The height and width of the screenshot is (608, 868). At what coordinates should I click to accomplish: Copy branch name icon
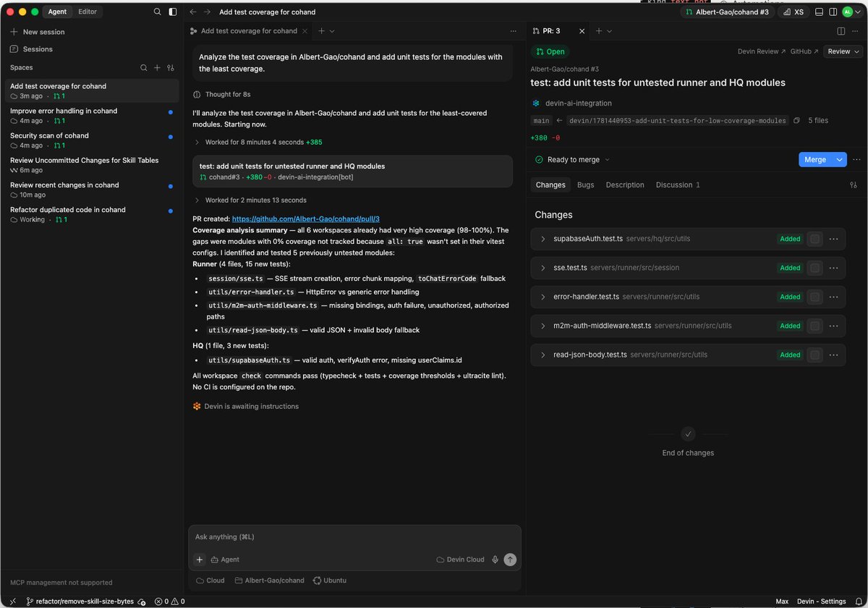click(x=796, y=121)
